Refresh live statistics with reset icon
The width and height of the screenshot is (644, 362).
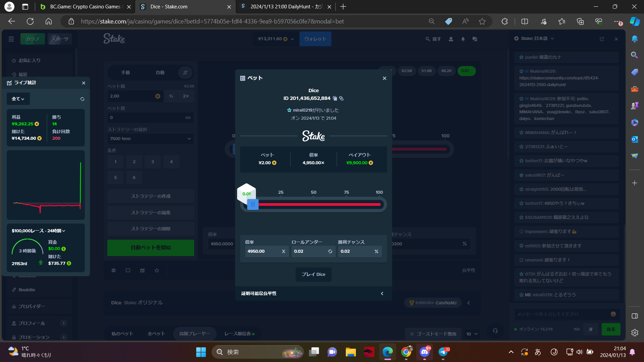click(x=82, y=99)
